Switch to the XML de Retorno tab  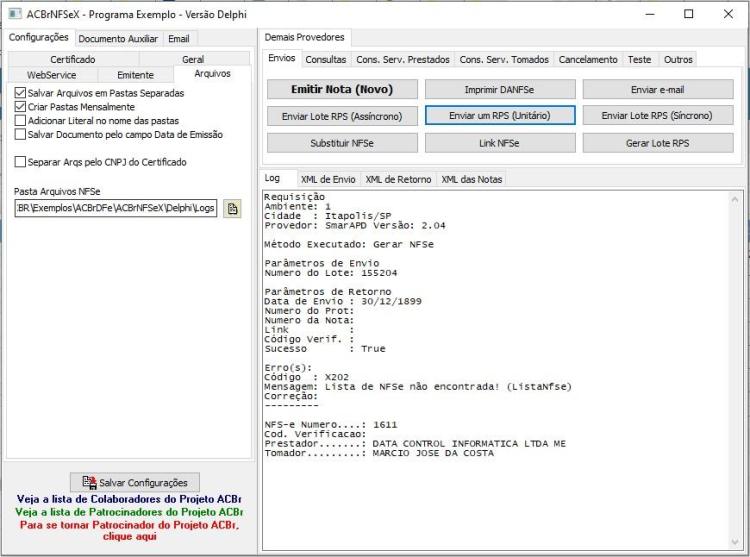pos(398,179)
